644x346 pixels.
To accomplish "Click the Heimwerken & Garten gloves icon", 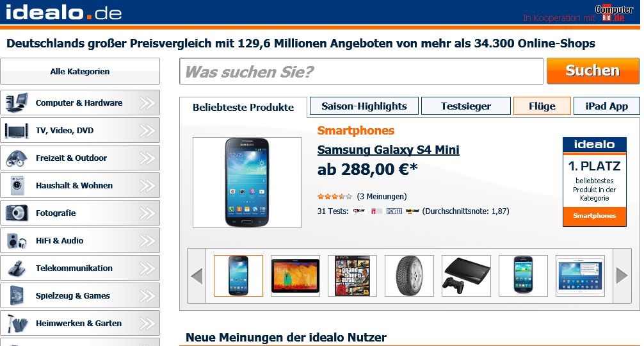I will tap(18, 324).
